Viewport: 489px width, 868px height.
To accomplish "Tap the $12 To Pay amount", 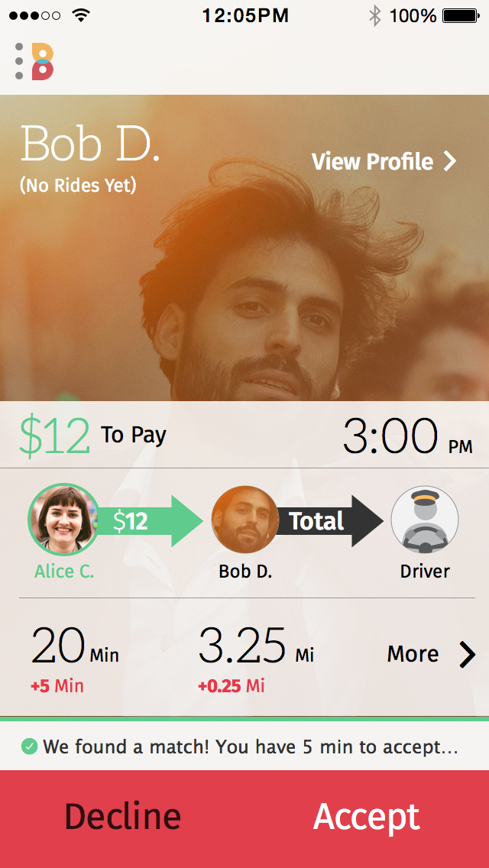I will [x=92, y=436].
